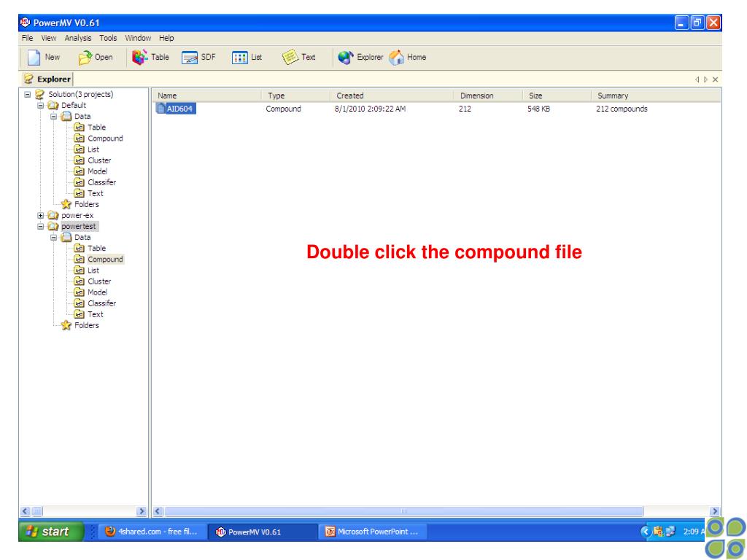Collapse the powertest project node
This screenshot has height=560, width=747.
[41, 226]
